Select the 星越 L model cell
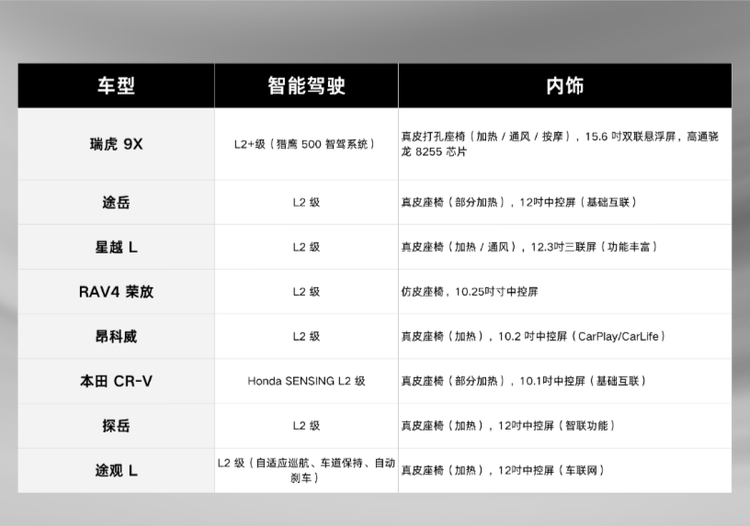Image resolution: width=750 pixels, height=526 pixels. 116,247
